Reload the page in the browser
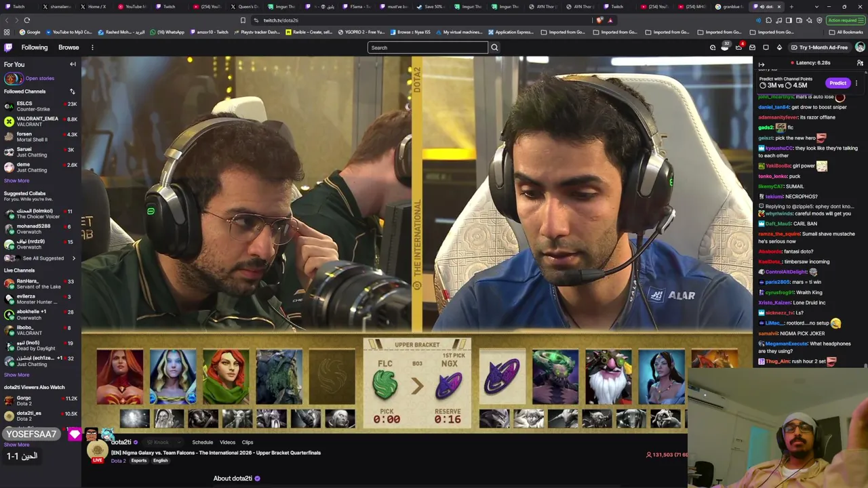This screenshot has width=868, height=488. [x=27, y=20]
